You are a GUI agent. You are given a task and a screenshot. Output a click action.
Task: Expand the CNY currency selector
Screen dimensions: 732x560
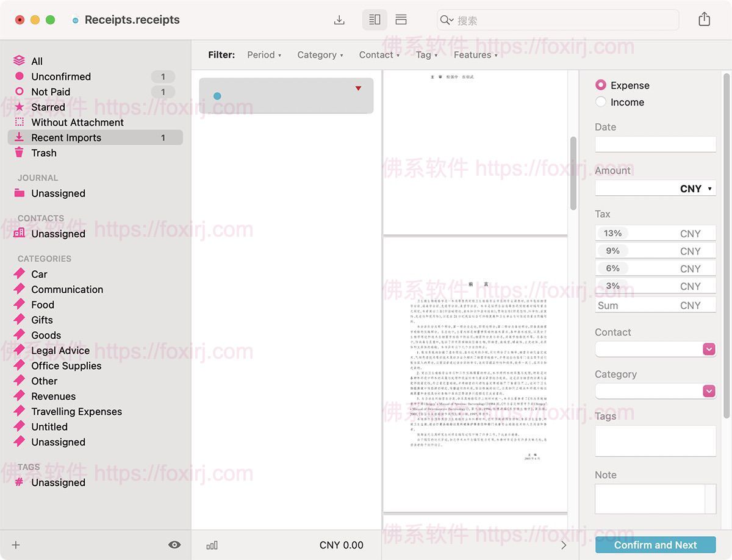coord(696,189)
